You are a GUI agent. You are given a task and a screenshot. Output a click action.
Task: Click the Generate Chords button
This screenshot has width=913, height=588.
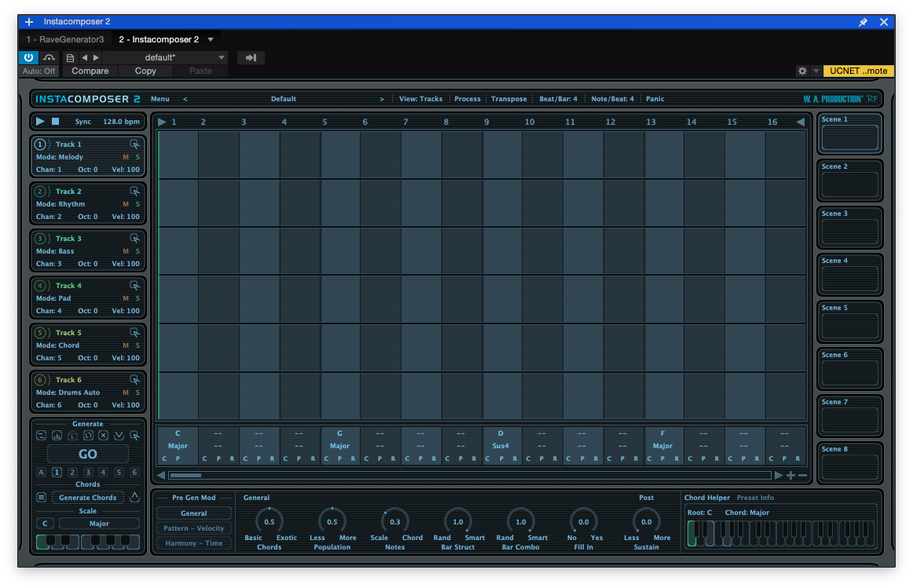coord(88,498)
